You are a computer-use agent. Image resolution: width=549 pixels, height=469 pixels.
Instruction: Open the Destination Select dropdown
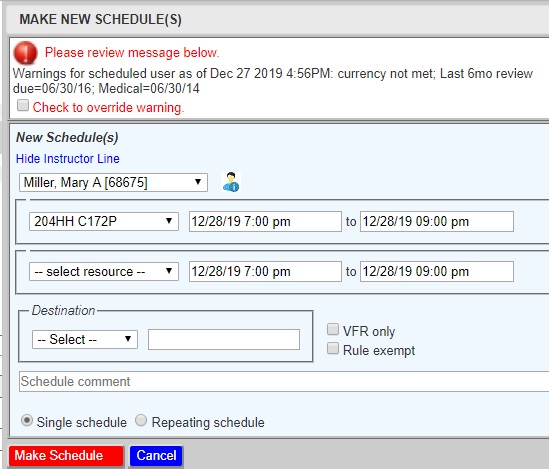85,339
